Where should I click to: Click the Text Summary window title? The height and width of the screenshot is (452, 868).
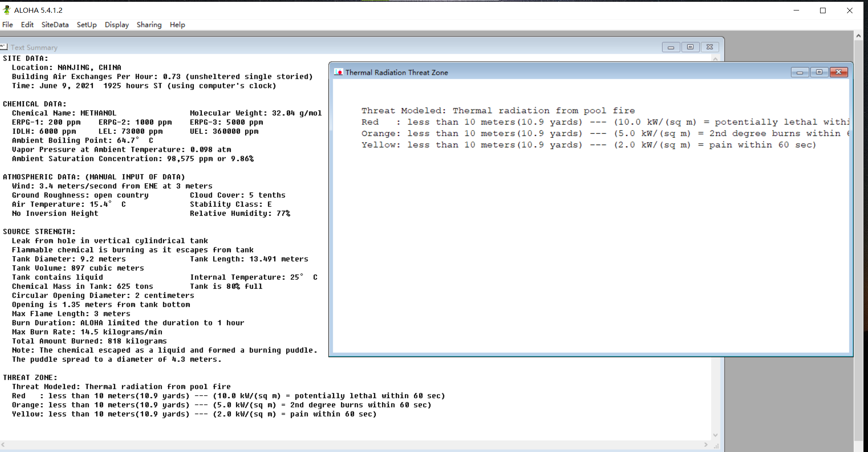point(34,47)
